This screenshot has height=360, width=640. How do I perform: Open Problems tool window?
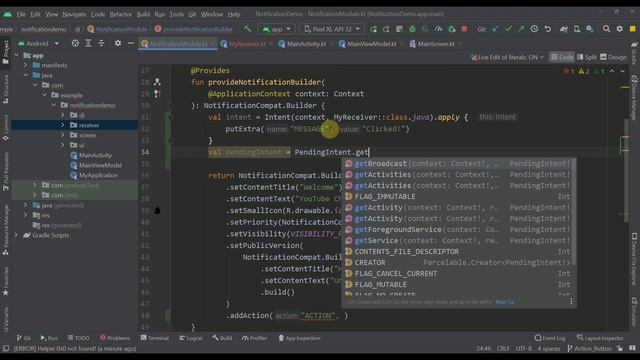[115, 338]
